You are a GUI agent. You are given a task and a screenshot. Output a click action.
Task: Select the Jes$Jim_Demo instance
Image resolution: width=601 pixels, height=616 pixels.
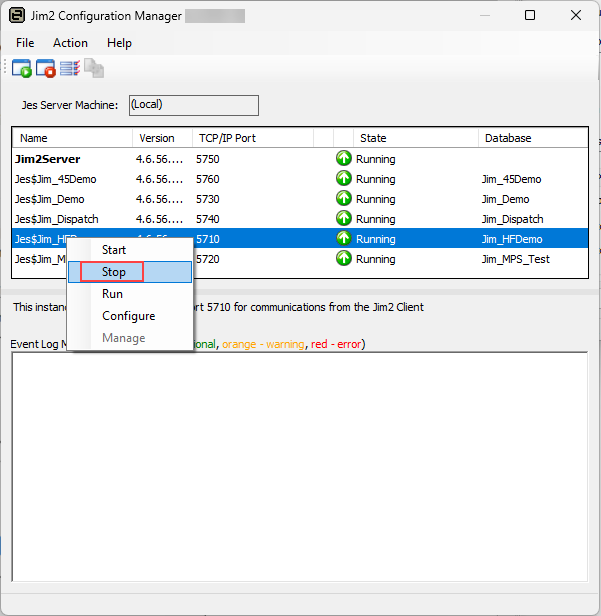coord(300,199)
